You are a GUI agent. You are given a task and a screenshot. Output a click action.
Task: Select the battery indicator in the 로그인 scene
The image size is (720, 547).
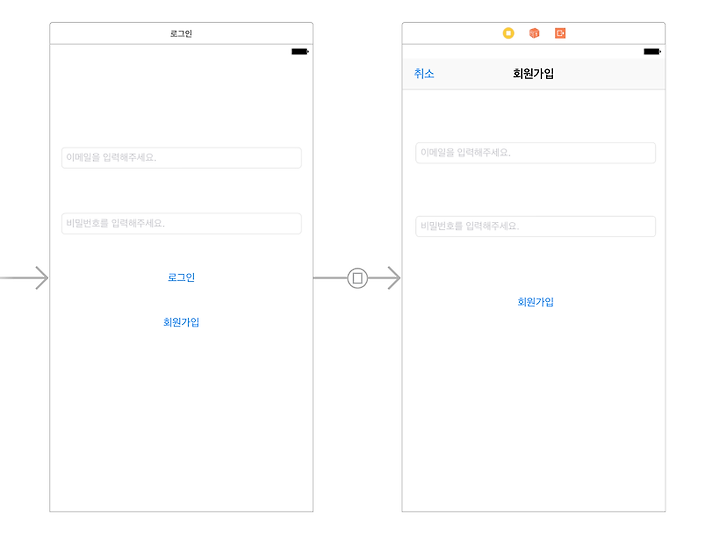(x=300, y=51)
